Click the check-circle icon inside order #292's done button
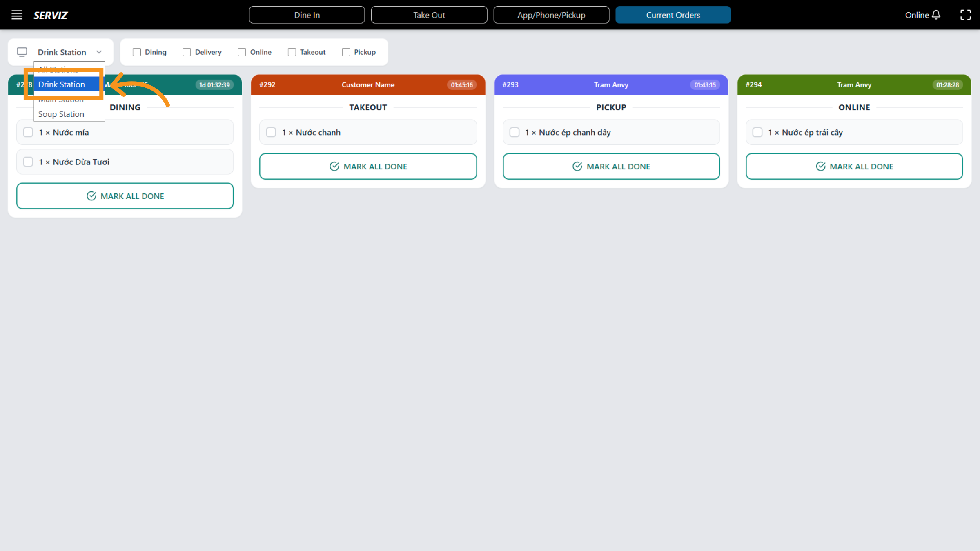 [x=334, y=166]
